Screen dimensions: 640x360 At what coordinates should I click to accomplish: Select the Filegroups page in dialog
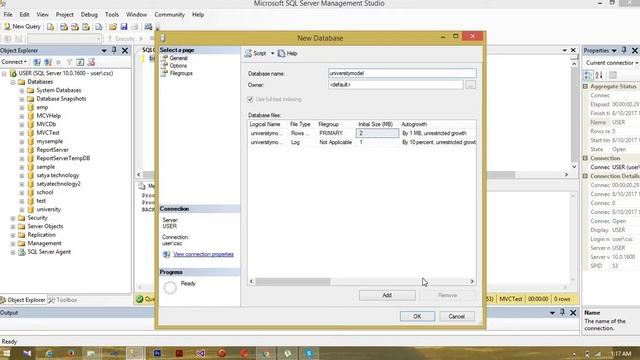pos(181,73)
